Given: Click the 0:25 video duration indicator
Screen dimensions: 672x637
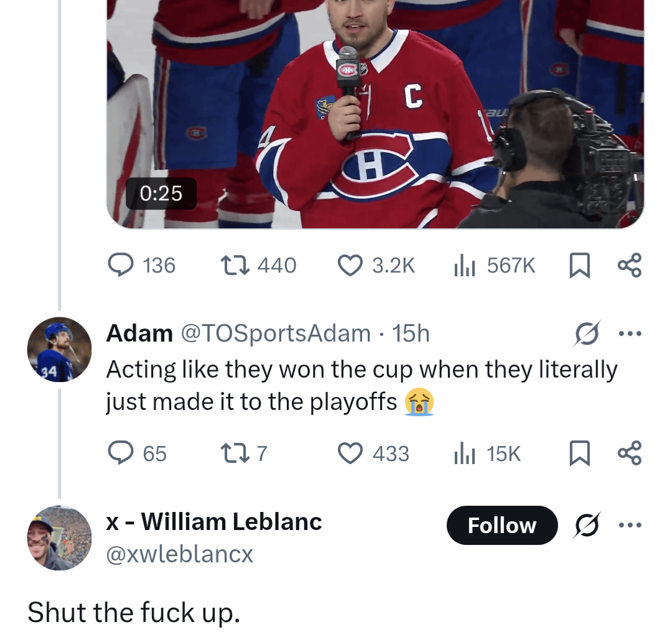Looking at the screenshot, I should click(161, 193).
